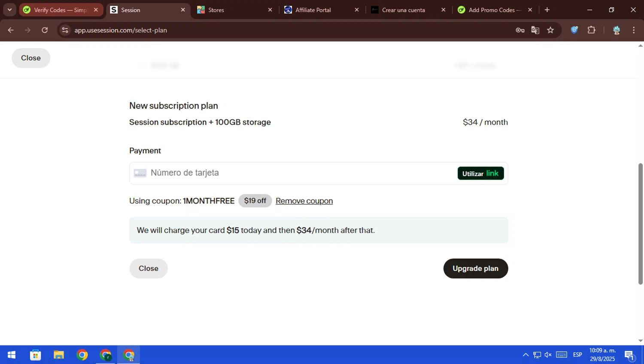Image resolution: width=644 pixels, height=364 pixels.
Task: Click the $19 off coupon badge
Action: pos(255,201)
